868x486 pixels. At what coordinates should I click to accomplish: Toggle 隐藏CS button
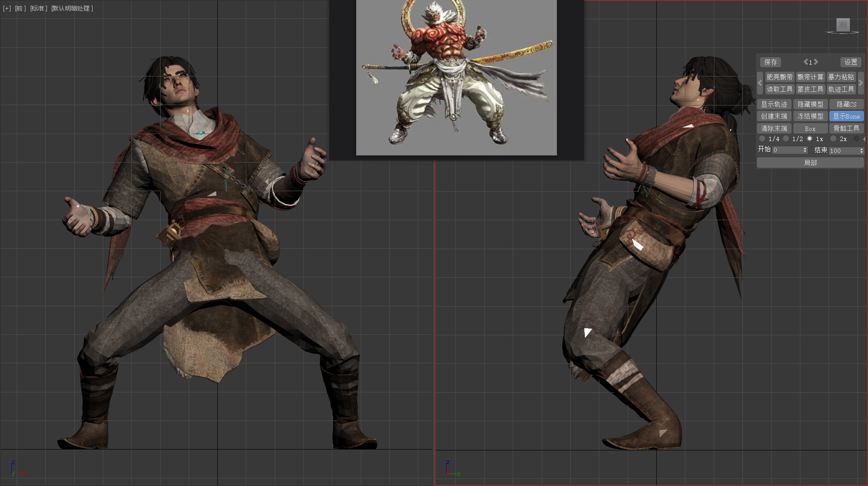[846, 104]
